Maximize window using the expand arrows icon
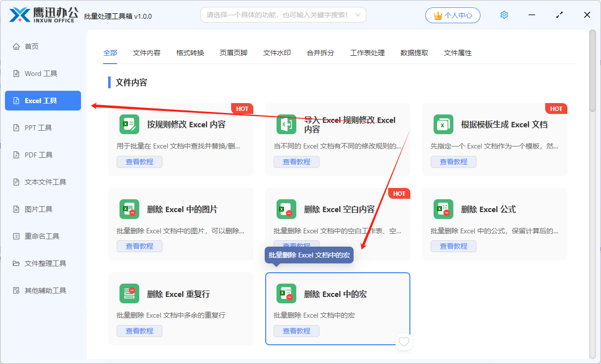 point(560,15)
